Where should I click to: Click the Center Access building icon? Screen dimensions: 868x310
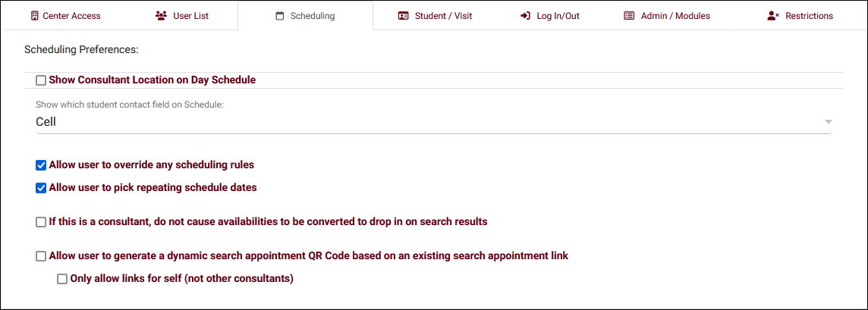34,16
